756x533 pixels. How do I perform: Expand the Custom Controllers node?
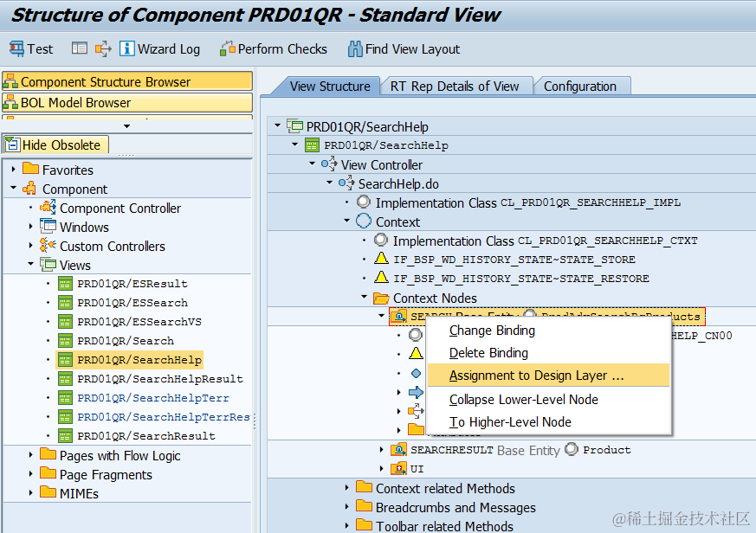[30, 245]
